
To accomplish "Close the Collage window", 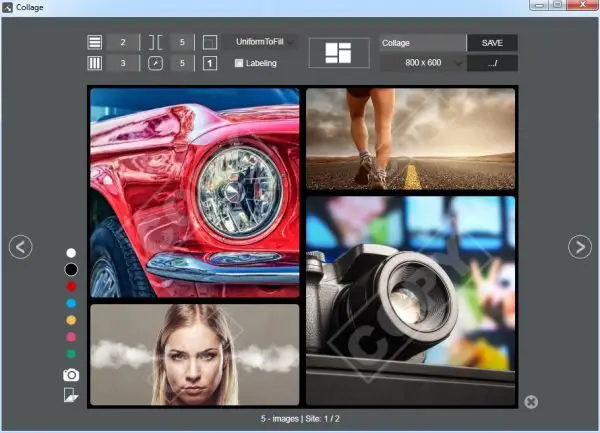I will coord(582,5).
